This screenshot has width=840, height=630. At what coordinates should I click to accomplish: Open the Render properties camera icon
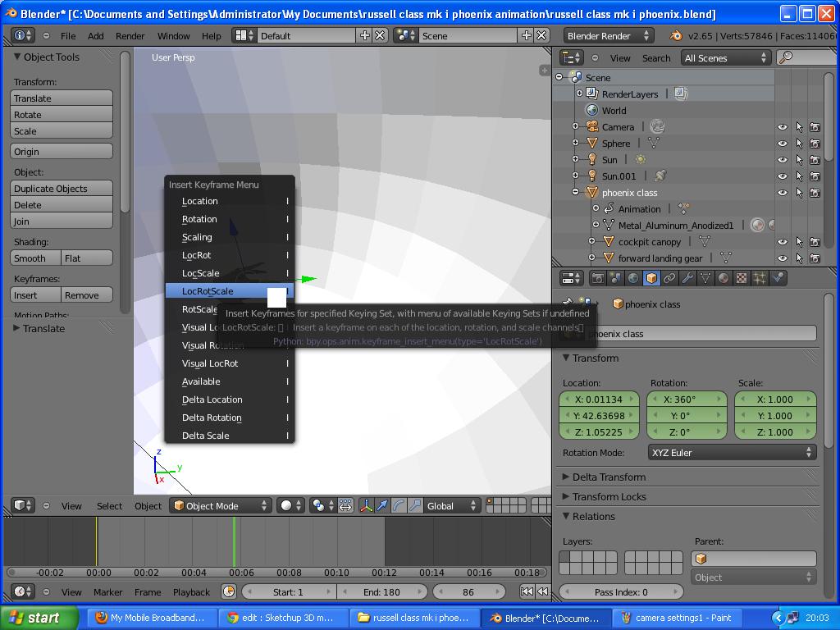tap(597, 278)
